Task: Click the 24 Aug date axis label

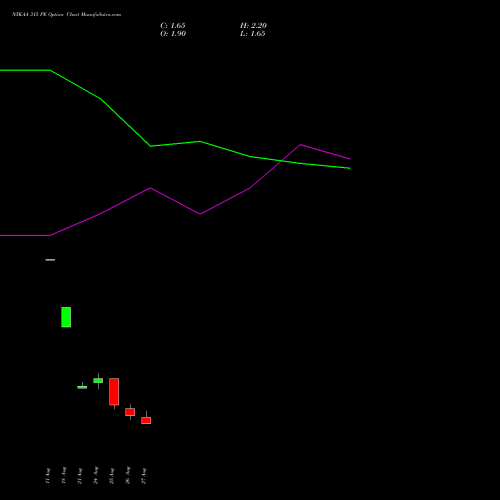Action: 96,475
